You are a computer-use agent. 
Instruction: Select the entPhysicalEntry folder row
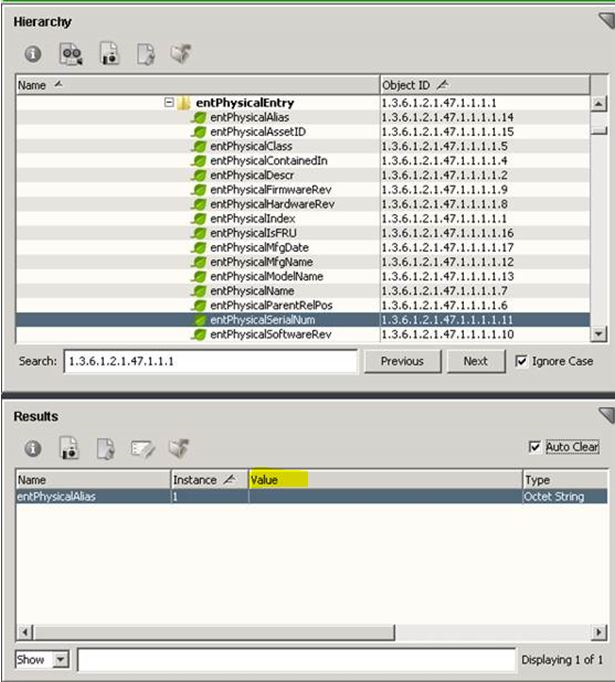click(x=303, y=103)
